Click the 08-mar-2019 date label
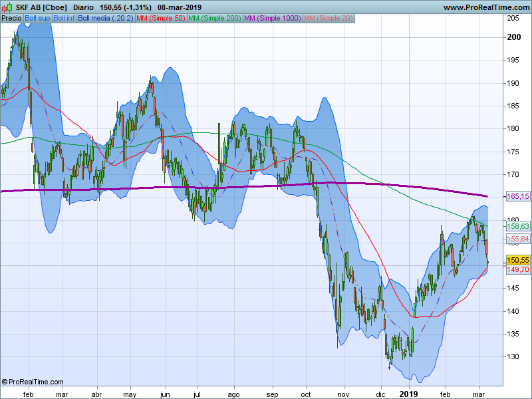This screenshot has width=532, height=399. click(180, 7)
